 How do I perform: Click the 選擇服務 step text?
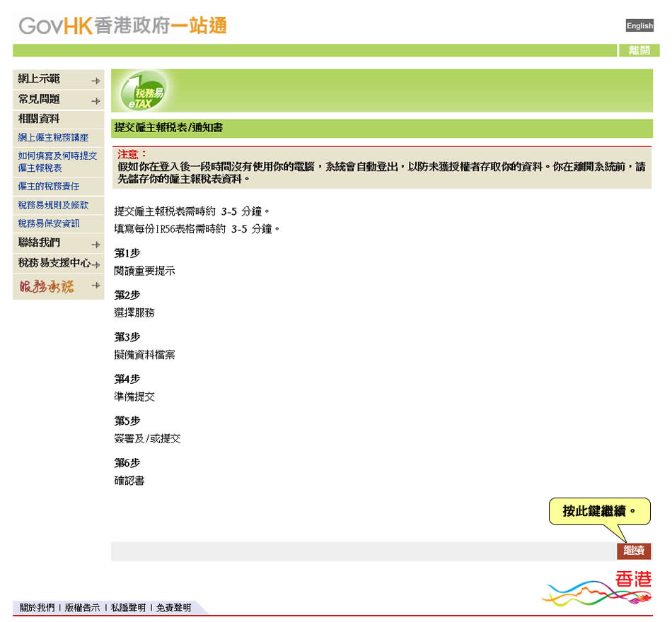click(134, 313)
